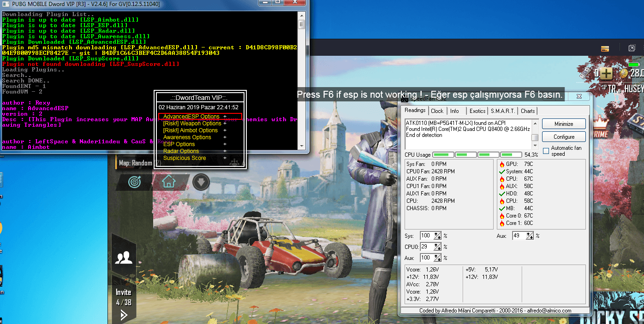Select the S.M.A.R.T. tab in SpeedFan
Image resolution: width=644 pixels, height=324 pixels.
point(503,111)
